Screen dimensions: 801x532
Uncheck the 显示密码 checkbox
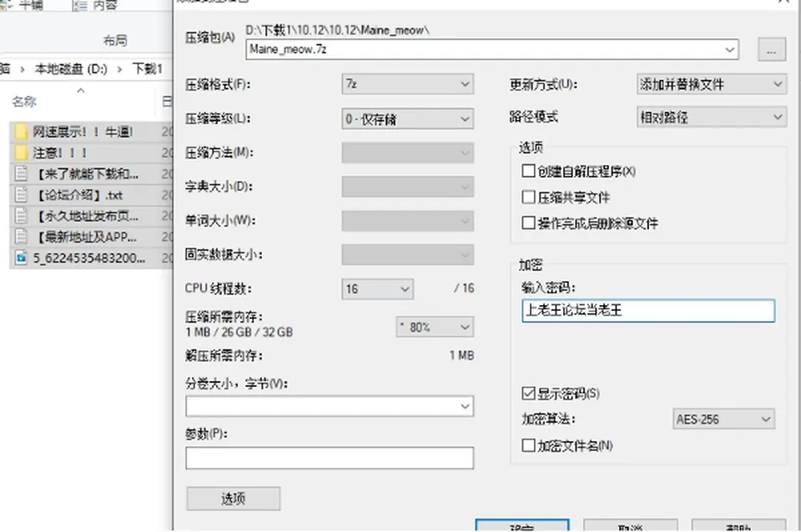[x=528, y=393]
